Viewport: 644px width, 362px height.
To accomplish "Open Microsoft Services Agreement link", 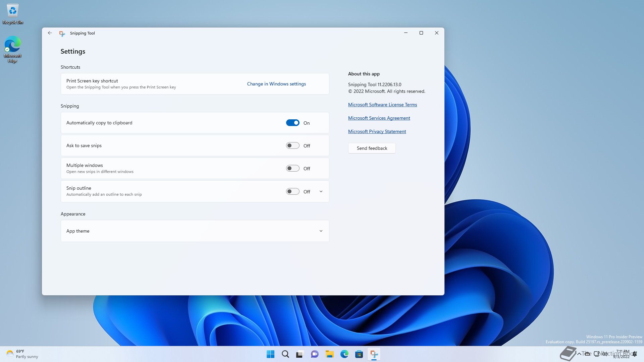I will 379,118.
